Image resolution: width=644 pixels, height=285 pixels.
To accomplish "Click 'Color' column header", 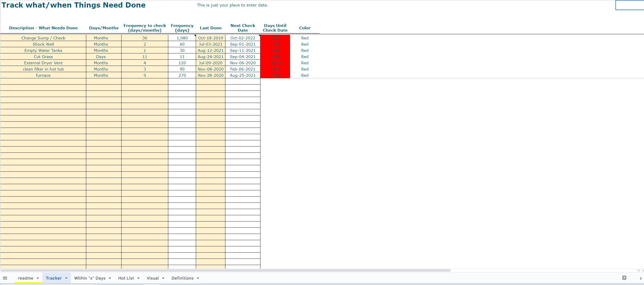I will tap(305, 28).
